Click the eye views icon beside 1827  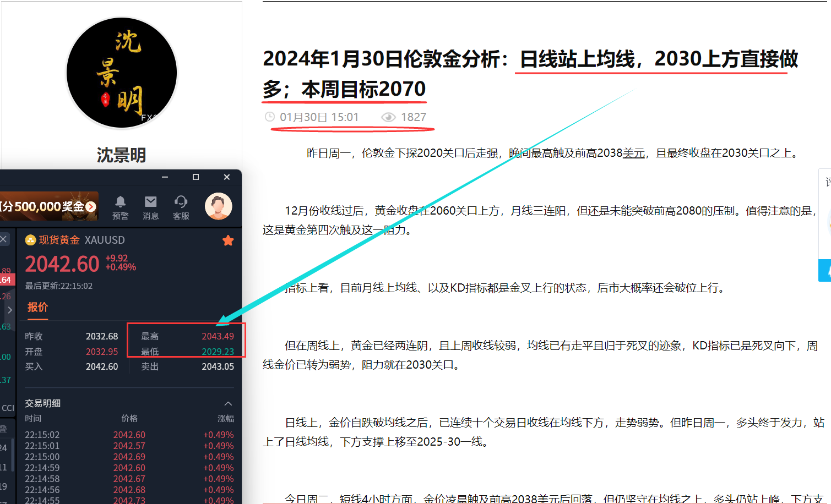(389, 117)
